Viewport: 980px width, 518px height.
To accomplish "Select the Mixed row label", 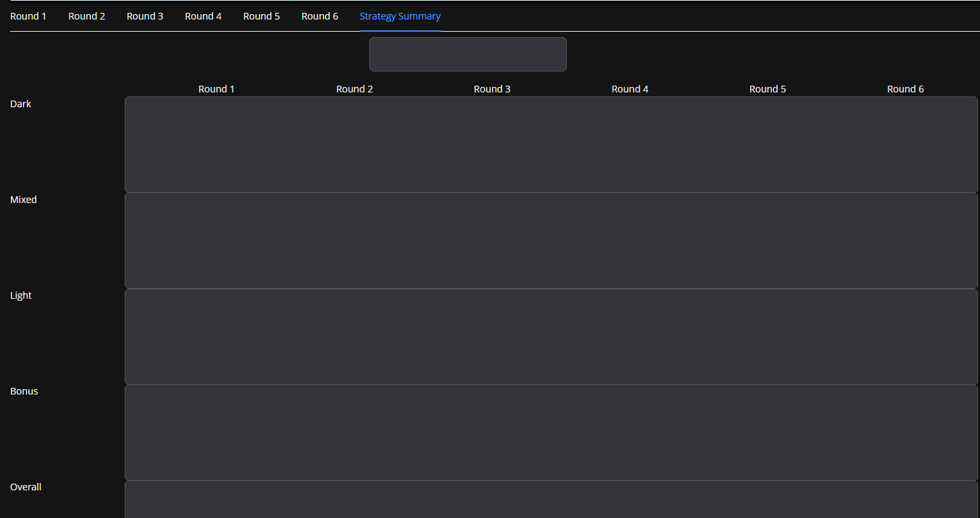I will tap(24, 200).
